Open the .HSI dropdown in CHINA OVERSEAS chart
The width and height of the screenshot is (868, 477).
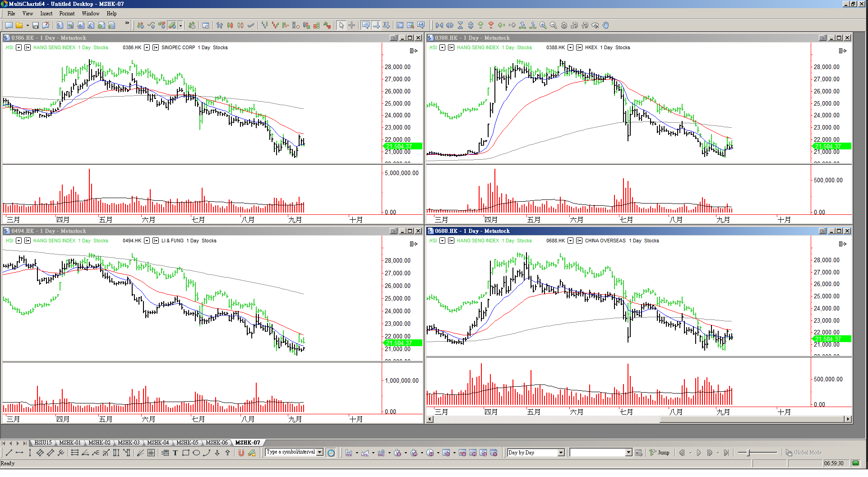(x=442, y=241)
